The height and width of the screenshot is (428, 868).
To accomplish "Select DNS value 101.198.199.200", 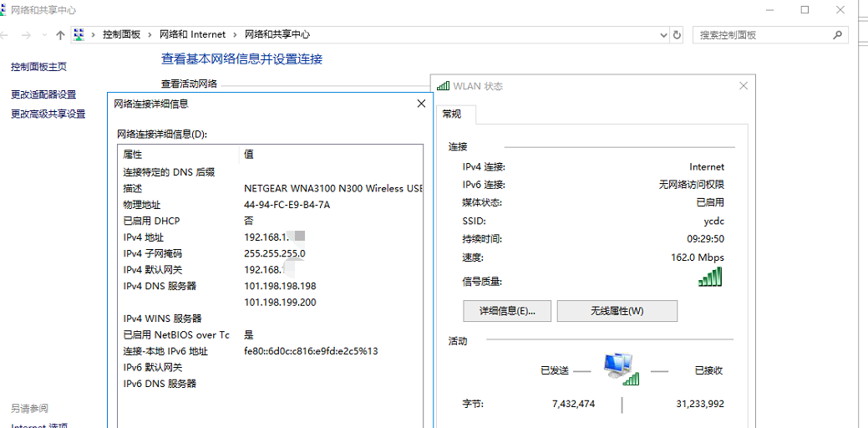I will click(280, 302).
